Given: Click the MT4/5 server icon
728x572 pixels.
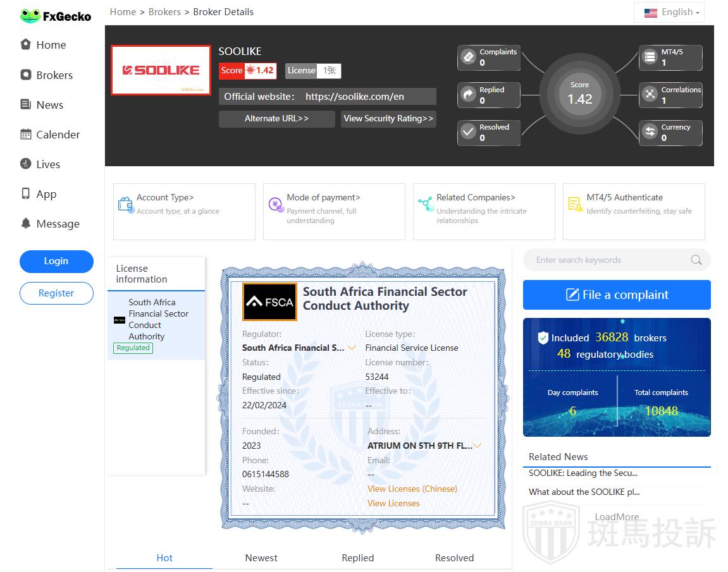Looking at the screenshot, I should click(x=650, y=58).
